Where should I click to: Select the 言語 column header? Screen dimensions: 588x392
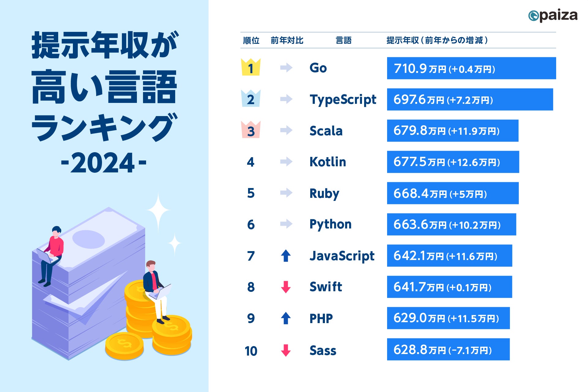click(x=343, y=40)
